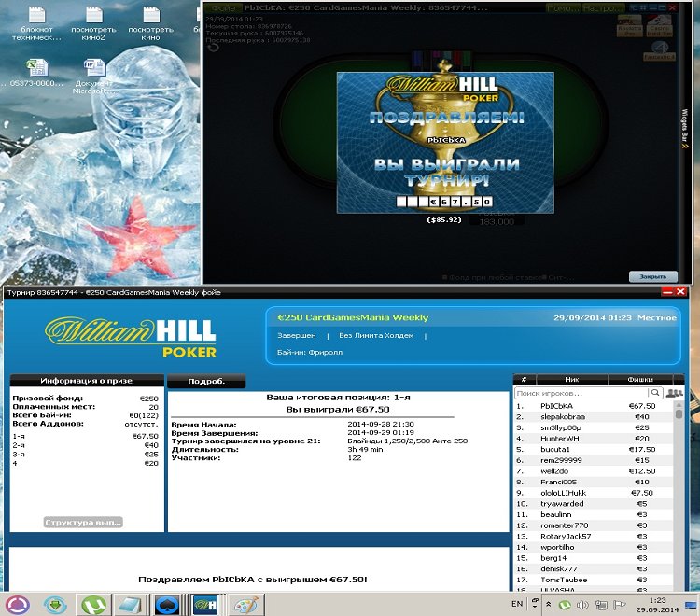Select player row well2do
This screenshot has height=616, width=700.
(x=593, y=471)
